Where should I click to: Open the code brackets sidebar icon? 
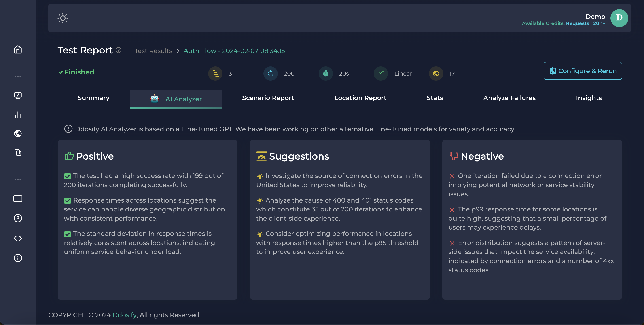tap(18, 238)
